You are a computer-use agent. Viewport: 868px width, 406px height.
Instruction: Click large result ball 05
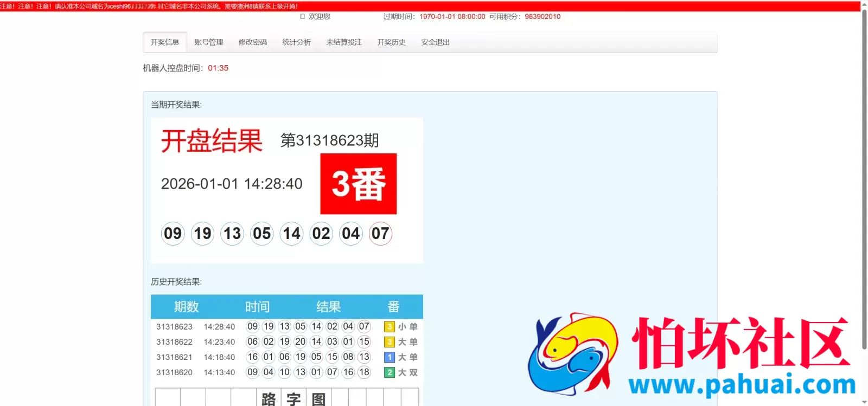pyautogui.click(x=262, y=234)
